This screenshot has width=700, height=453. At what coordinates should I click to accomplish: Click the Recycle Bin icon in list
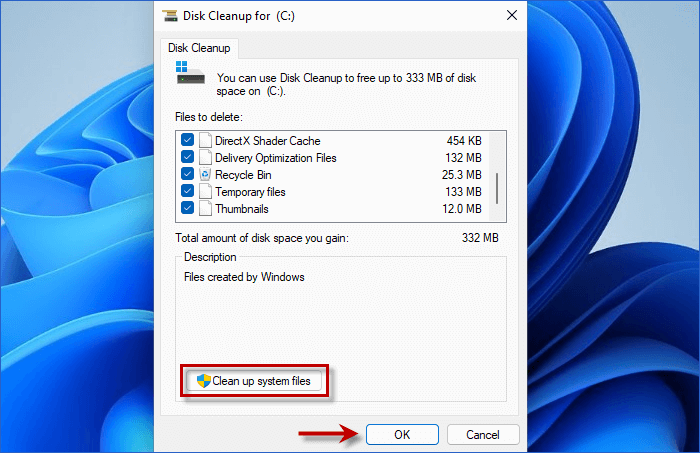tap(205, 174)
